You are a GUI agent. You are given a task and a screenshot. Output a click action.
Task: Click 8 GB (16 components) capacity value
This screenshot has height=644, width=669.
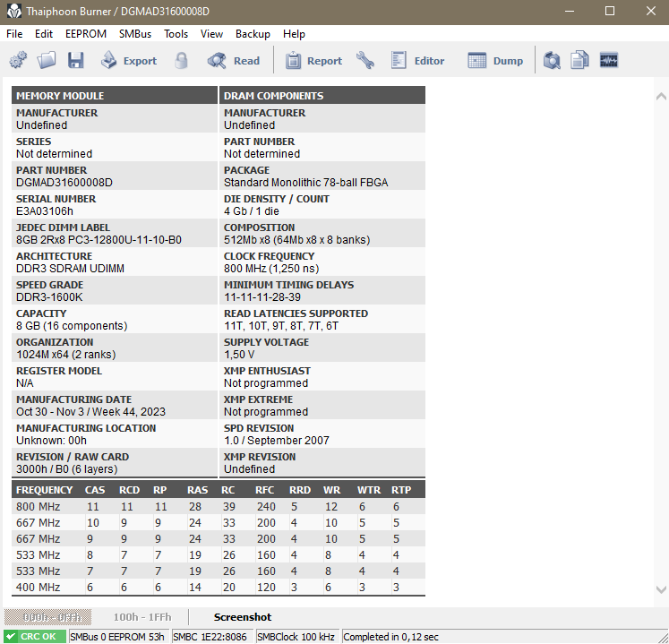coord(72,326)
